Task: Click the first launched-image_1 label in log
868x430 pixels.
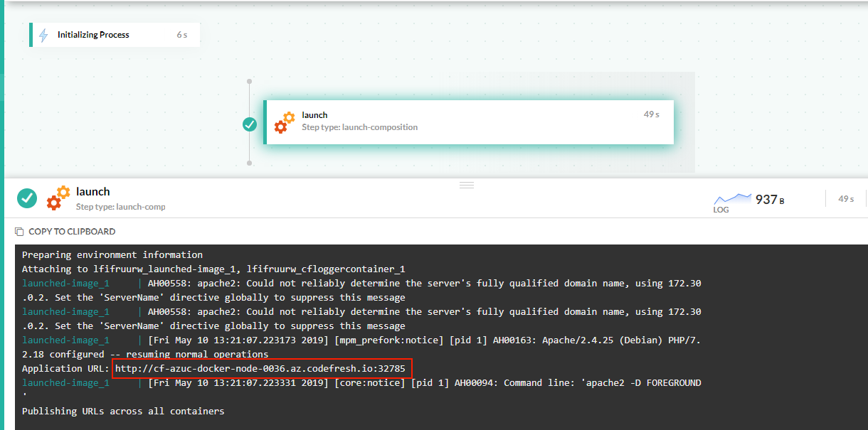Action: [x=65, y=284]
